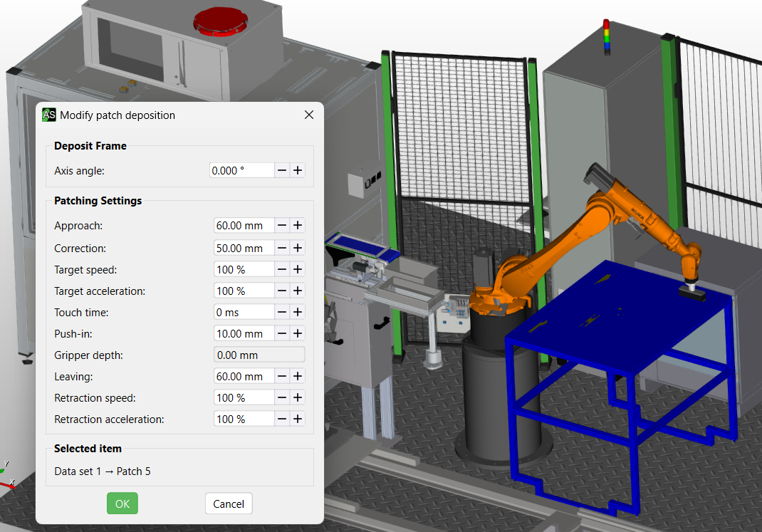Confirm changes with the OK button
Screen dimensions: 762x532
pos(122,504)
